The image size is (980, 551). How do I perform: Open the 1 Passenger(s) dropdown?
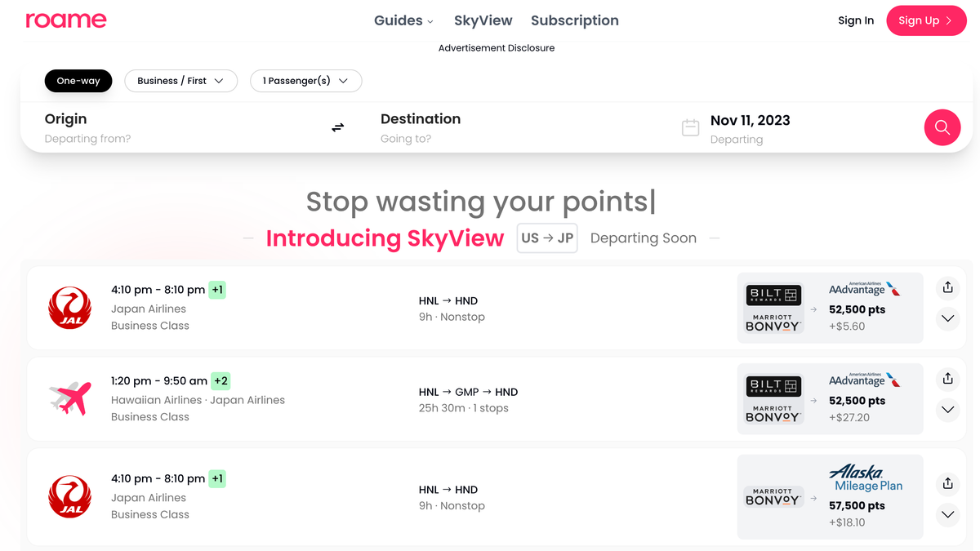(305, 81)
